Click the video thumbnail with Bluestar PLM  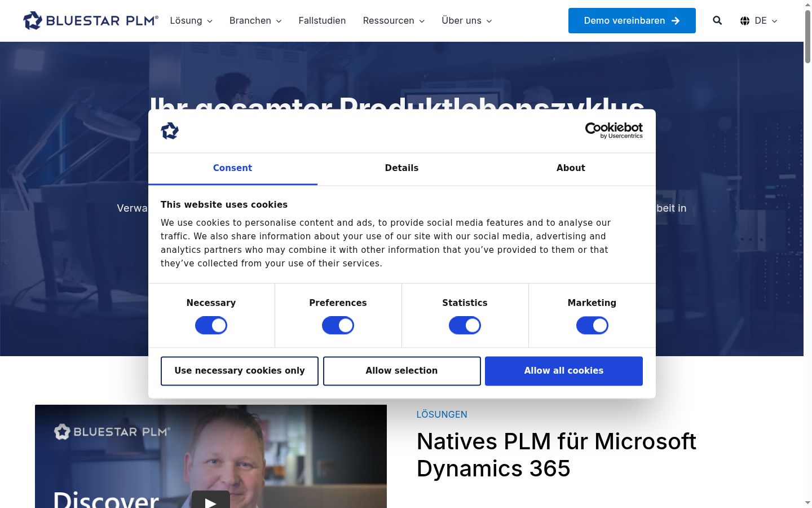click(x=211, y=456)
